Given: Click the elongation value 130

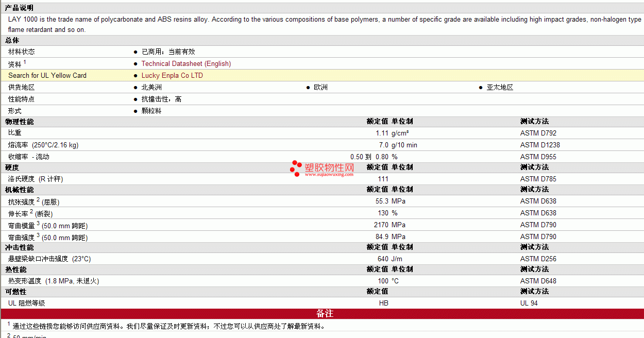Looking at the screenshot, I should click(x=383, y=213).
